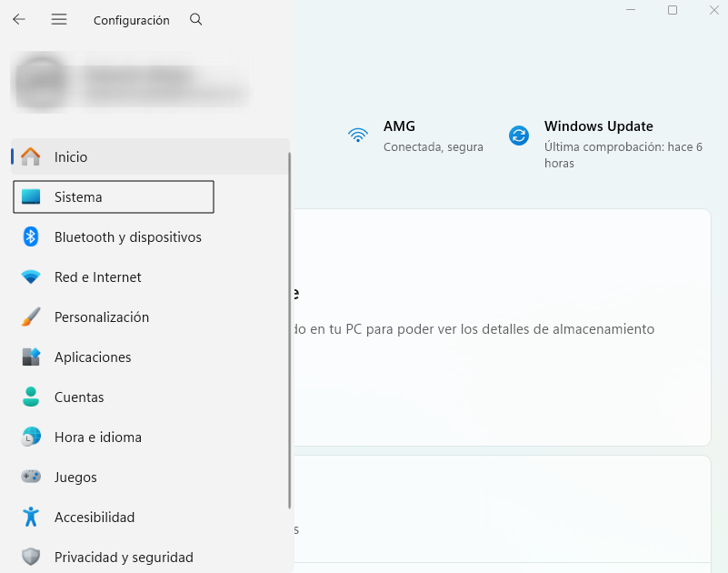This screenshot has width=728, height=573.
Task: Select Sistema in the sidebar
Action: click(x=113, y=196)
